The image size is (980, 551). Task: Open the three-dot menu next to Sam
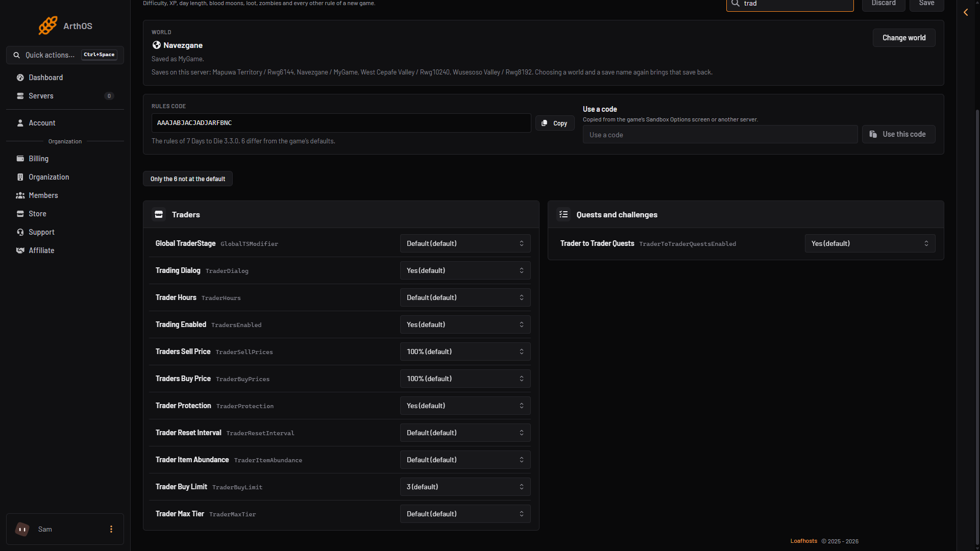pyautogui.click(x=111, y=529)
